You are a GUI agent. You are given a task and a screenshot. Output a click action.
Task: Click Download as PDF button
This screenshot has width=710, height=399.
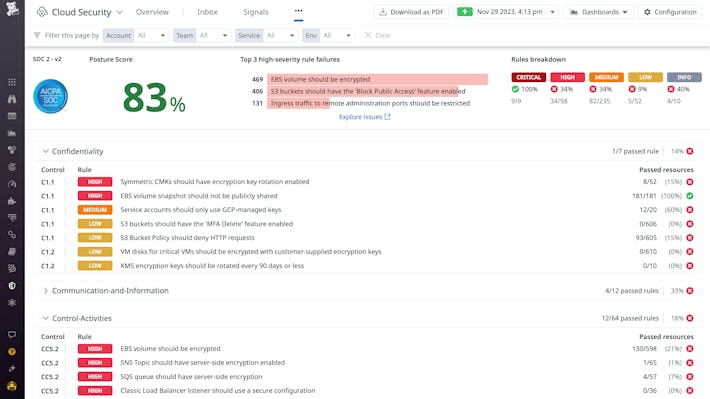click(x=411, y=12)
